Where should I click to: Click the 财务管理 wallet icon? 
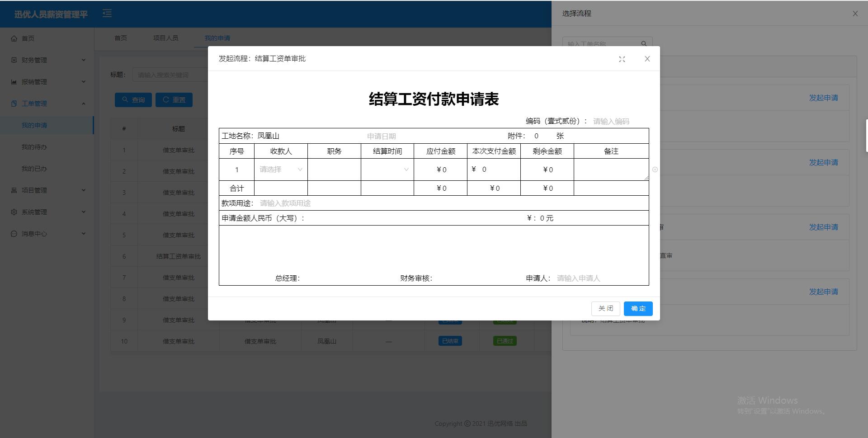coord(14,60)
